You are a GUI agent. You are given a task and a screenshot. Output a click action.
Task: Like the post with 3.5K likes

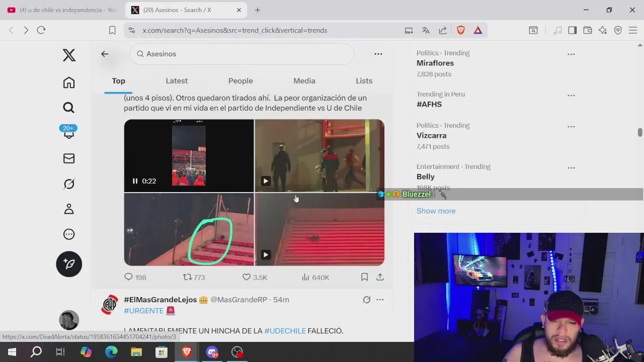point(255,277)
